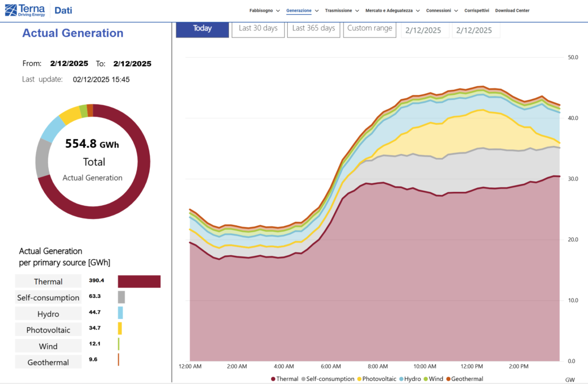The width and height of the screenshot is (588, 384).
Task: Click the green Wind bar
Action: click(118, 344)
